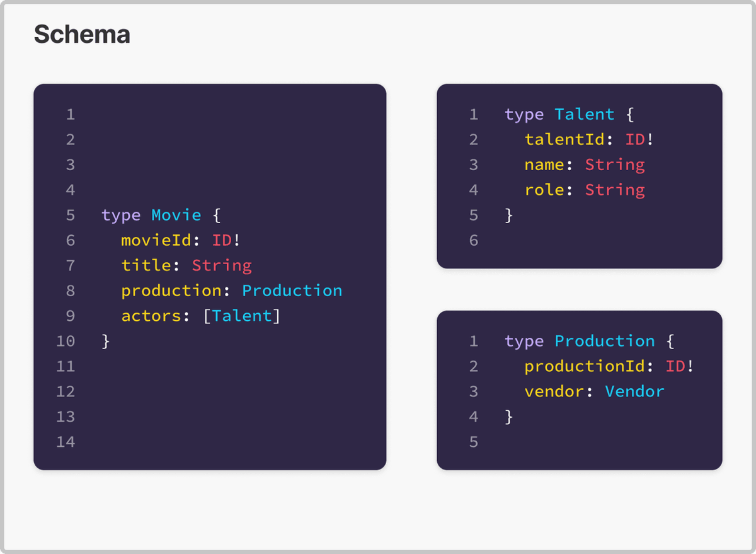The width and height of the screenshot is (756, 554).
Task: Click the closing brace of Movie type
Action: [x=106, y=341]
